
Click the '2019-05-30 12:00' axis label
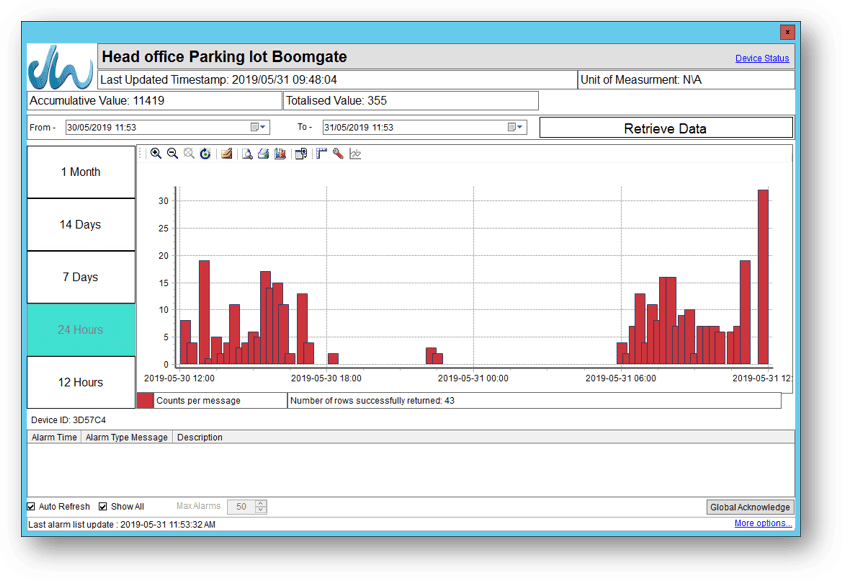tap(179, 378)
